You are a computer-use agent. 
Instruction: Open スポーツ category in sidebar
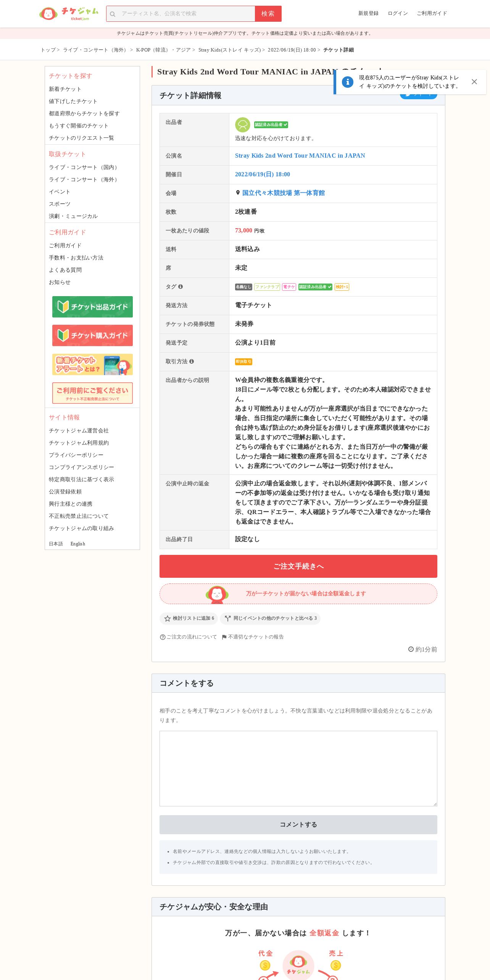tap(60, 204)
